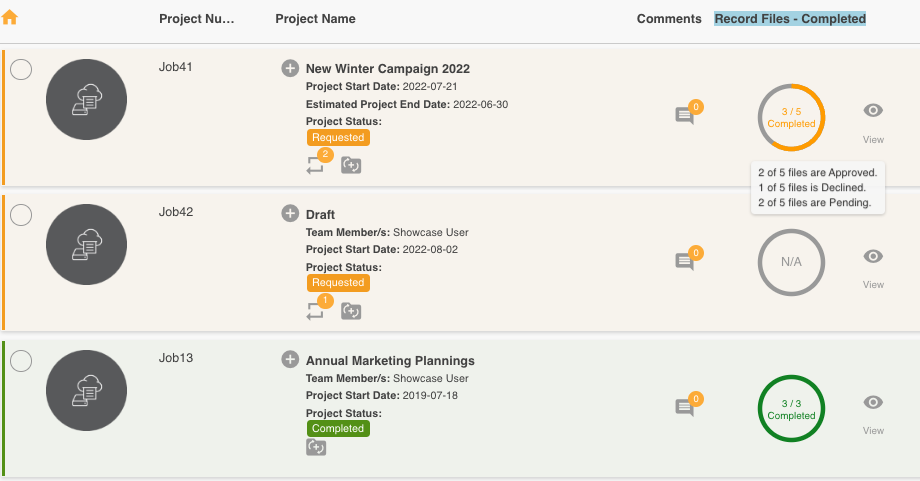Viewport: 920px width, 481px height.
Task: Click add-folder icon under New Winter Campaign
Action: pyautogui.click(x=351, y=166)
